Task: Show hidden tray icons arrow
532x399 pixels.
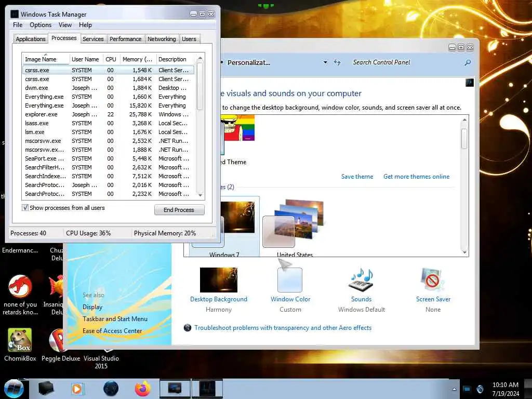Action: point(454,389)
